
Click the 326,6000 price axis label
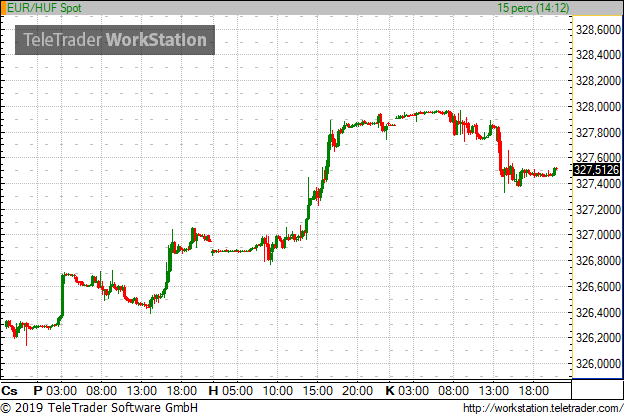point(598,286)
